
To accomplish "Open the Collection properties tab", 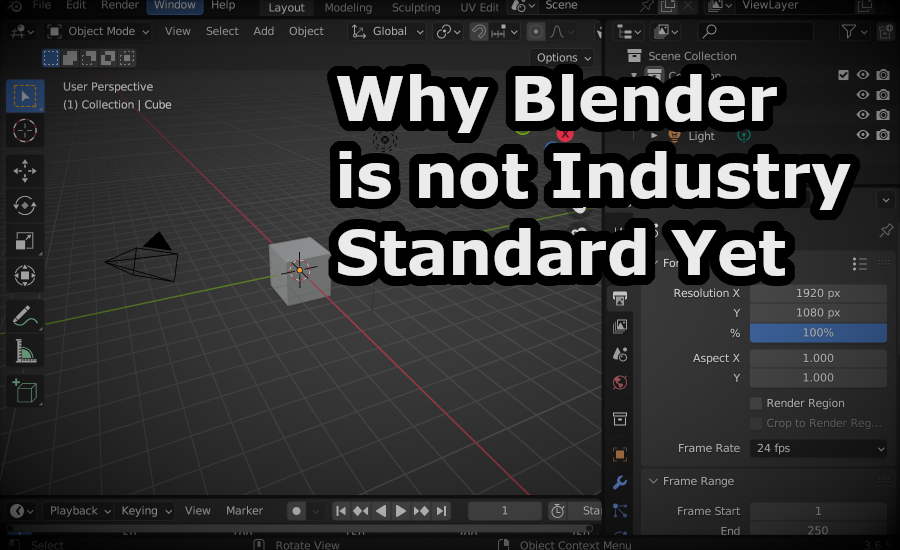I will tap(620, 419).
